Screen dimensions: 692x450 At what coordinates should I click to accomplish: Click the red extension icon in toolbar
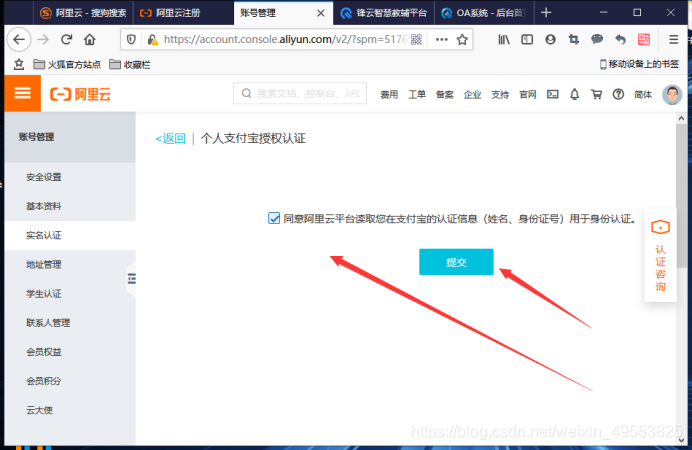pos(644,40)
